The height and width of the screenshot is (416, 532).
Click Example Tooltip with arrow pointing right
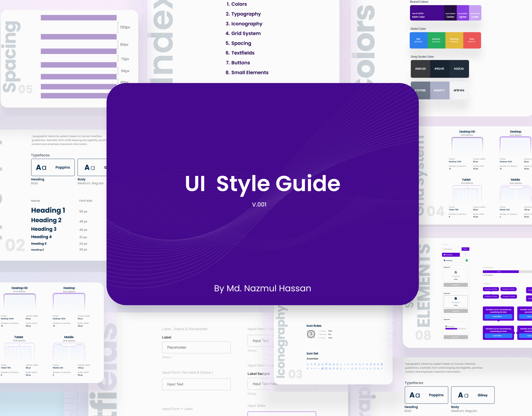pyautogui.click(x=509, y=289)
